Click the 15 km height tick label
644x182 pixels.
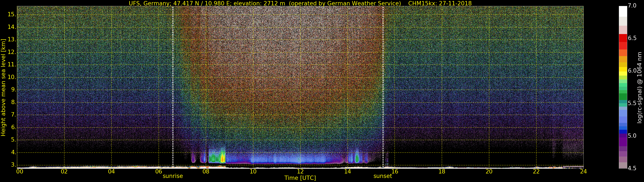(x=12, y=15)
